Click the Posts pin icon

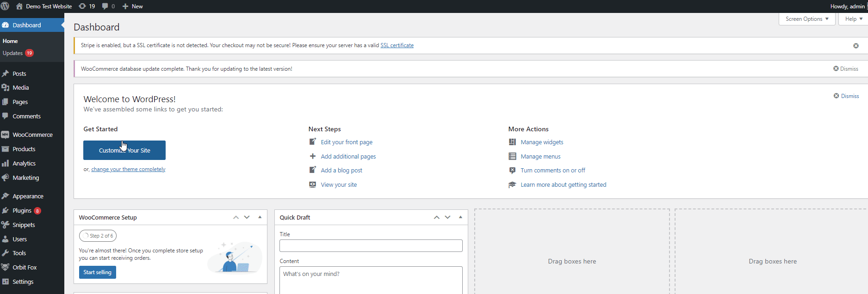[6, 73]
